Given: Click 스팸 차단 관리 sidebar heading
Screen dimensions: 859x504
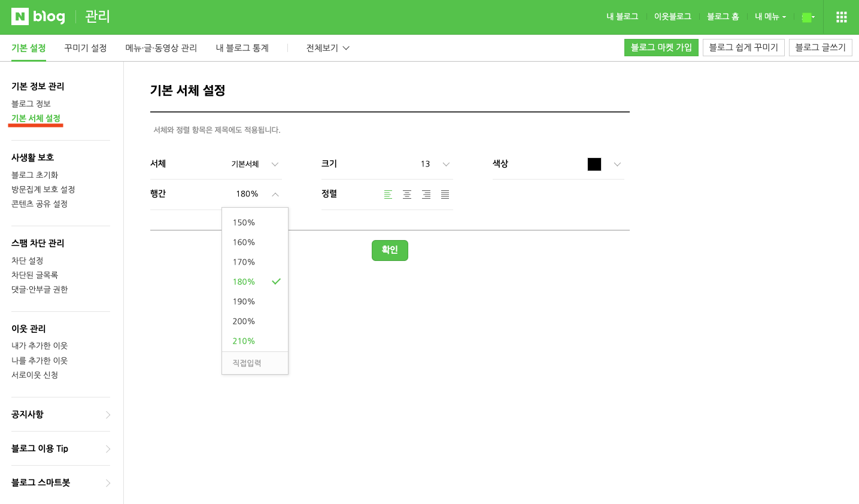Looking at the screenshot, I should tap(38, 243).
